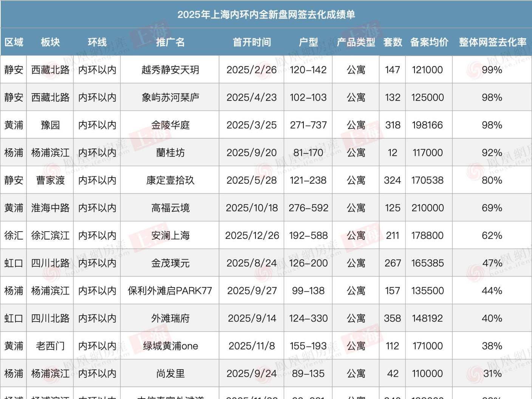This screenshot has width=532, height=399.
Task: Click the unit size range 271–737
Action: coord(308,125)
